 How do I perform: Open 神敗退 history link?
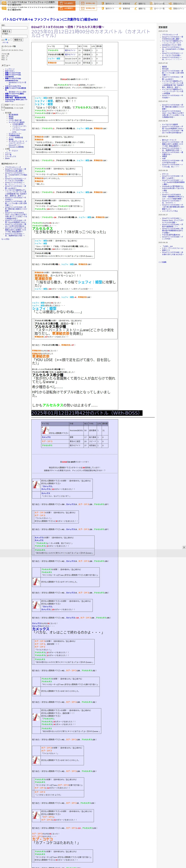[164, 156]
